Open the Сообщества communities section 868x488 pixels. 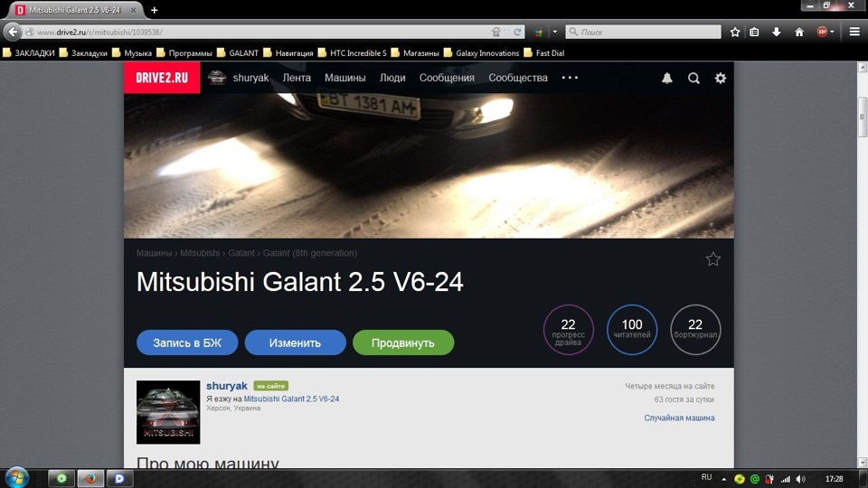coord(518,78)
